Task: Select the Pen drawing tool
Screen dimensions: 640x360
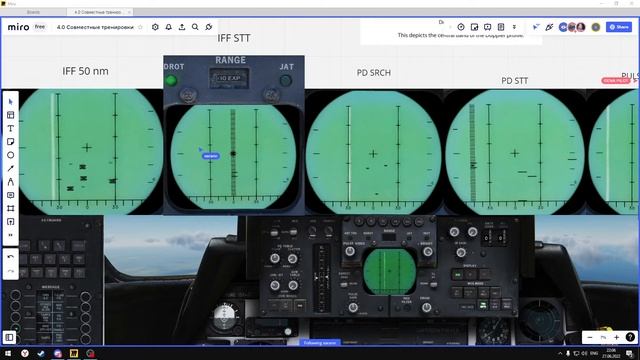Action: 11,182
